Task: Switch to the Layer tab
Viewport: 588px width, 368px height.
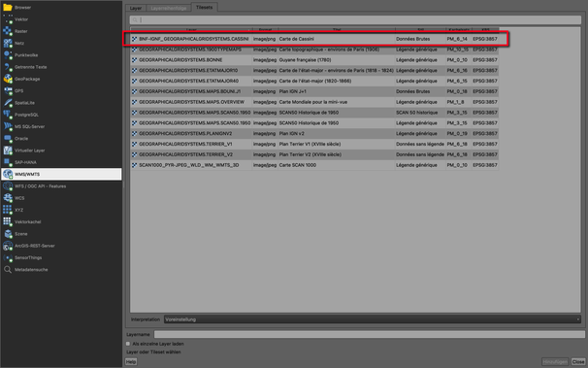Action: (x=136, y=8)
